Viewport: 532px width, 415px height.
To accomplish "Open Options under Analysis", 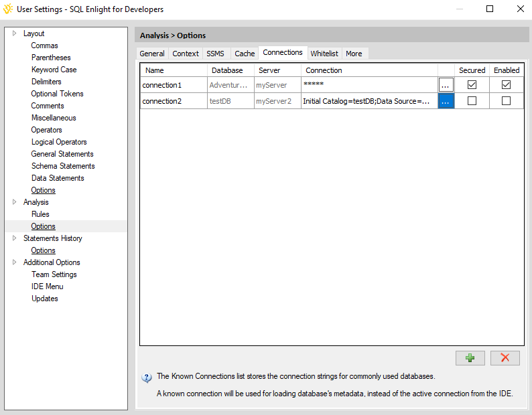I will point(43,226).
